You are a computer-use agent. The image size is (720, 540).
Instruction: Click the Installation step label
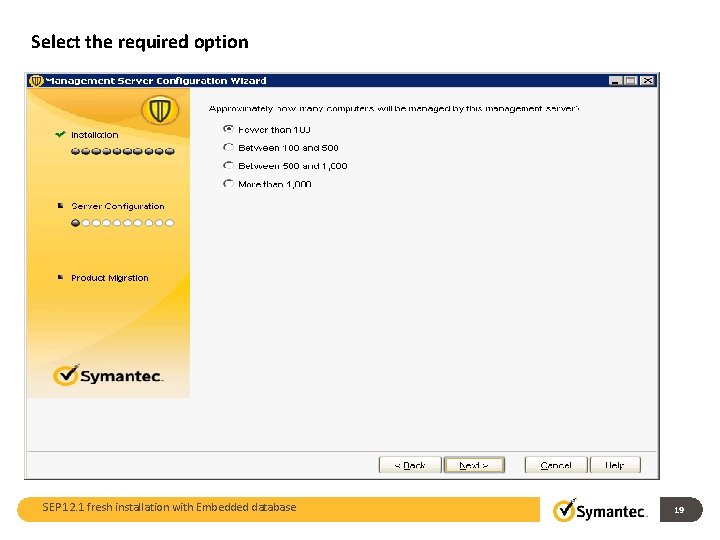(95, 135)
